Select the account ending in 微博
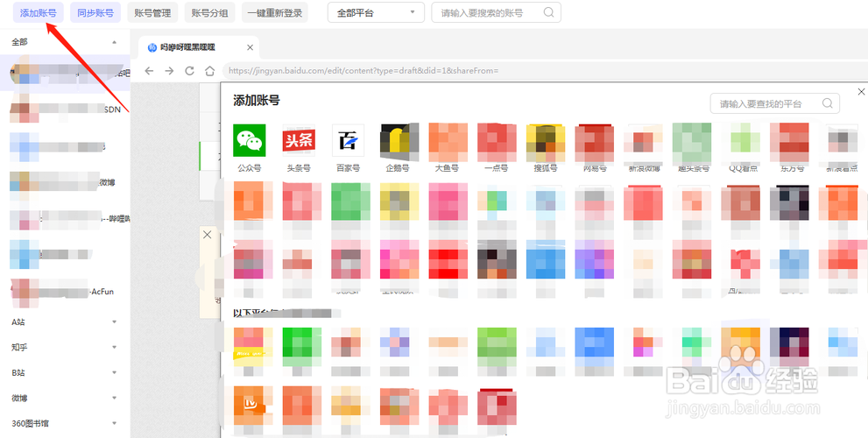This screenshot has width=868, height=438. click(x=65, y=182)
